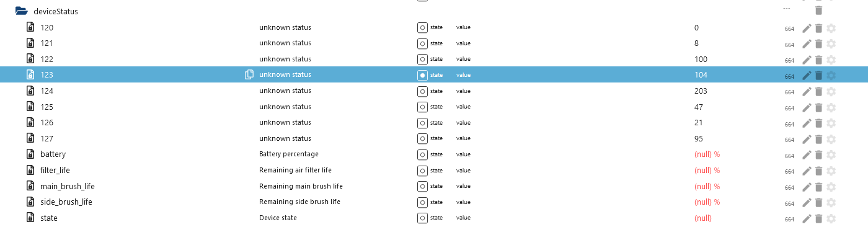Click the pencil icon on filter_life row
The width and height of the screenshot is (868, 227).
[807, 171]
